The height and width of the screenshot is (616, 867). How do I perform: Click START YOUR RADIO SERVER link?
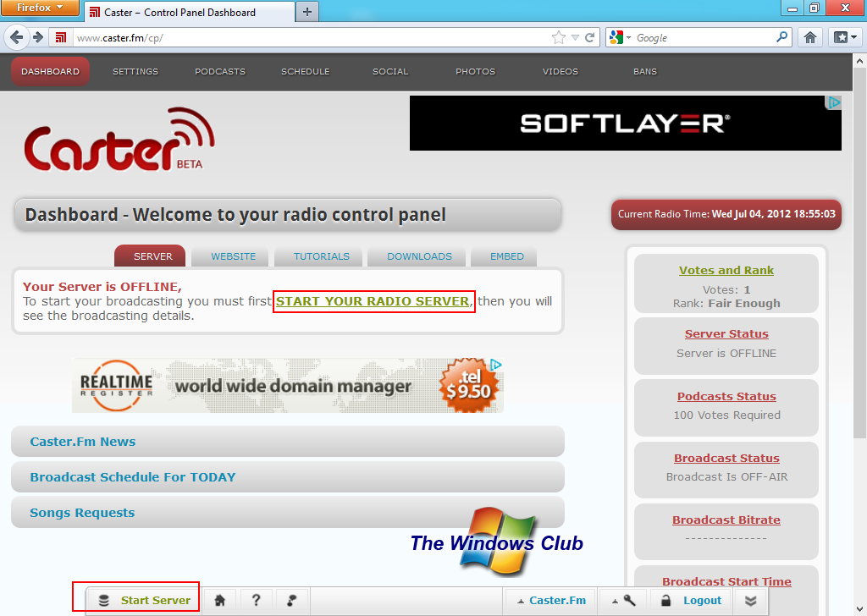[373, 301]
